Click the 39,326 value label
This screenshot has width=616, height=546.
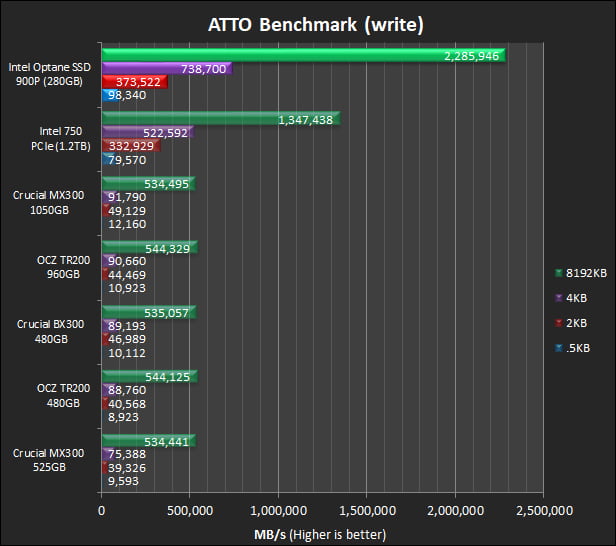(127, 468)
